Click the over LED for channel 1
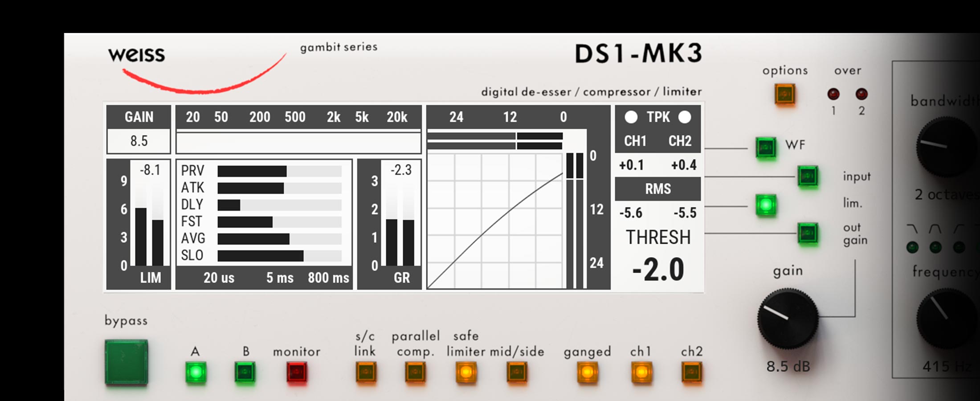Viewport: 980px width, 401px height. coord(833,94)
